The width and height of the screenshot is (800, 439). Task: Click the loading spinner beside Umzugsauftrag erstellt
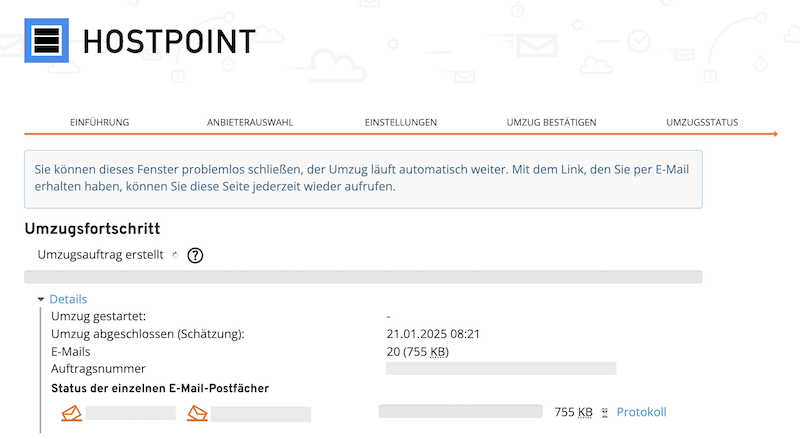[x=175, y=255]
